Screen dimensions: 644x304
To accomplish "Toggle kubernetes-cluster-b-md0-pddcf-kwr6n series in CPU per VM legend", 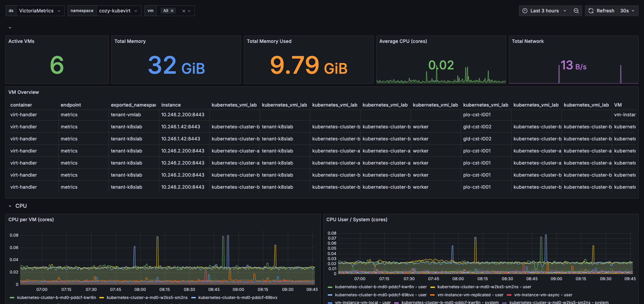I will coord(56,298).
